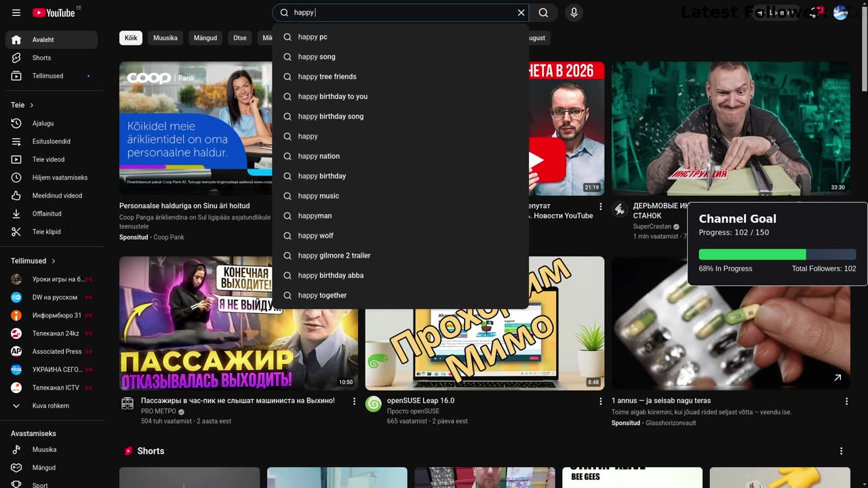Open Associated Press subscription
The height and width of the screenshot is (488, 868).
click(x=52, y=352)
